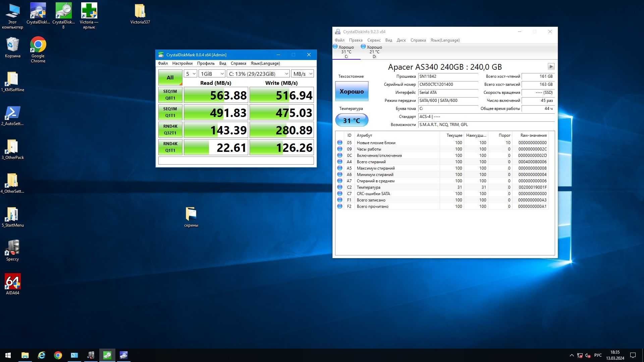Viewport: 644px width, 362px height.
Task: Open 3_OtherPack folder icon
Action: [x=12, y=149]
